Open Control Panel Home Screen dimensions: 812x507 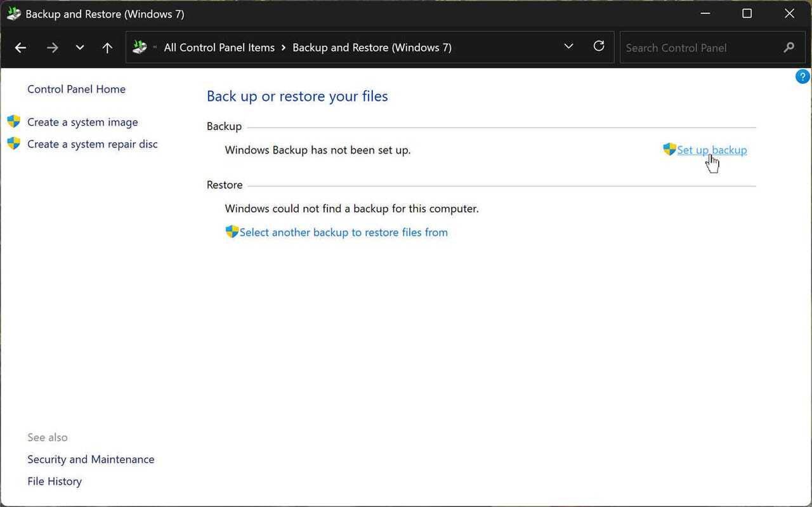coord(76,89)
